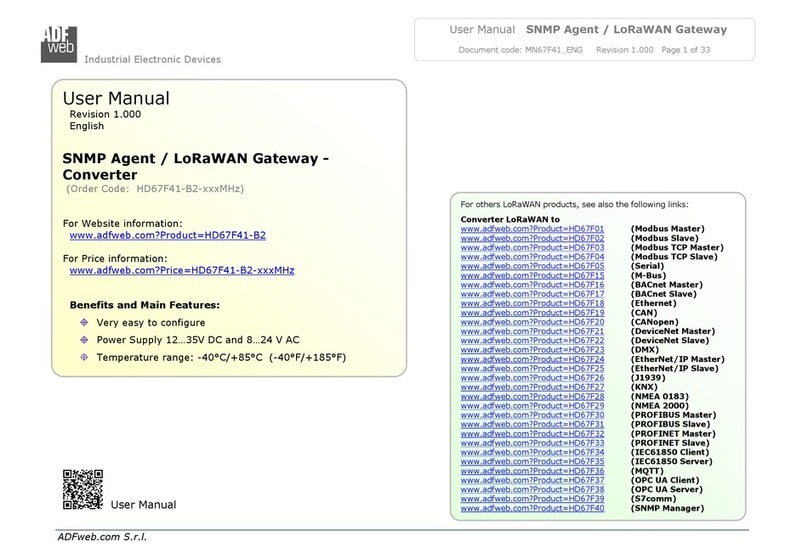The image size is (808, 559).
Task: Open link HD67F25 for EtherNet/IP Slave
Action: [532, 368]
